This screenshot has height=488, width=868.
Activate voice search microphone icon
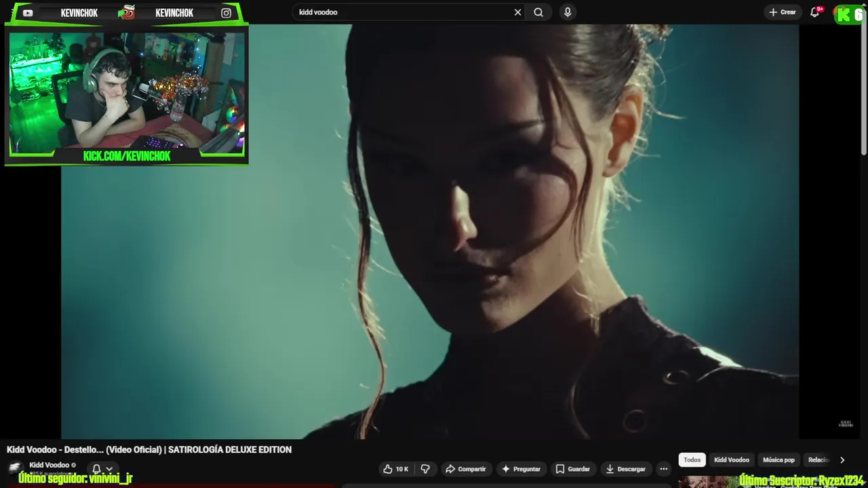(568, 12)
